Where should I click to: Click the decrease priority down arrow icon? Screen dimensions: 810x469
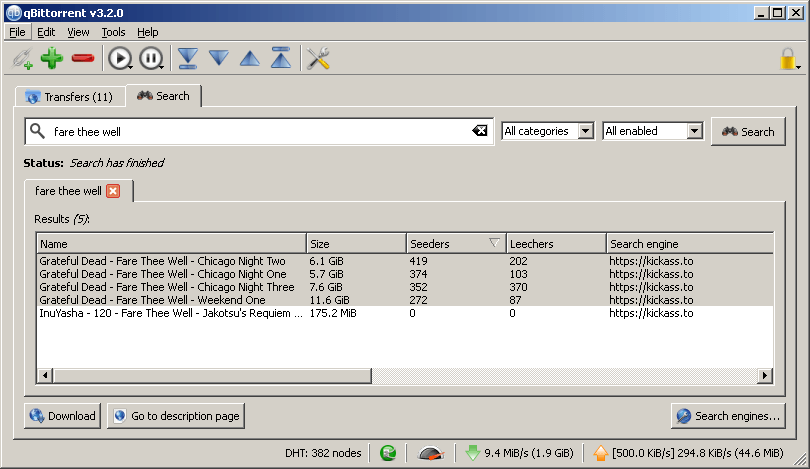click(219, 58)
